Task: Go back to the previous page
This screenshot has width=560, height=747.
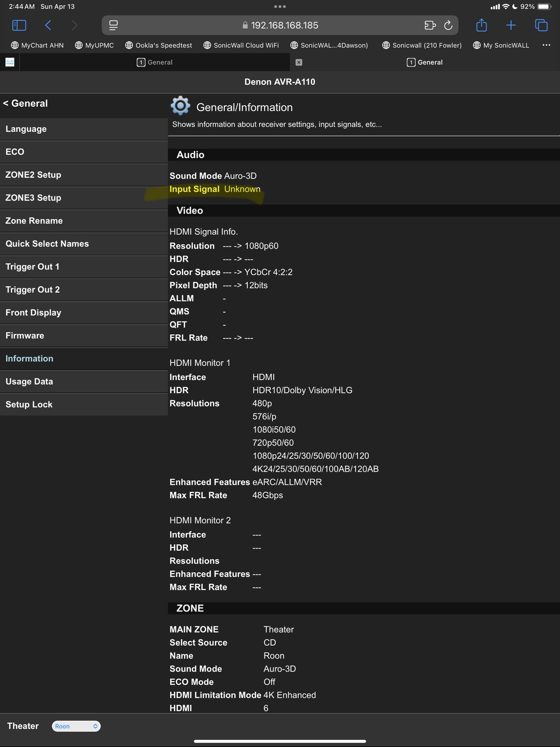Action: click(x=48, y=25)
